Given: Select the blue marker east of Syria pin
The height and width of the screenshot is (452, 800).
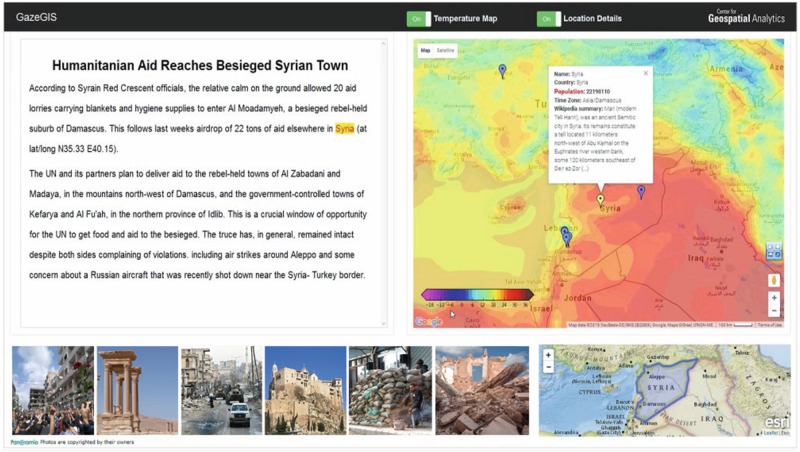Looking at the screenshot, I should 641,191.
